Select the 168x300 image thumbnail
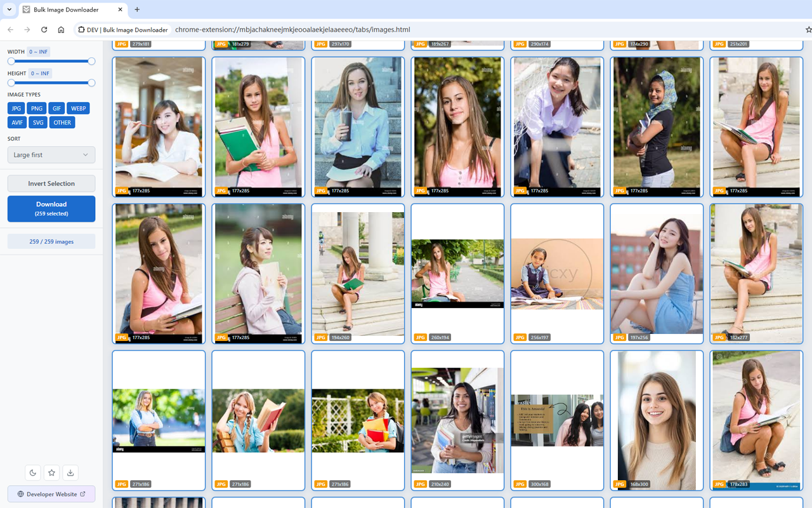Image resolution: width=812 pixels, height=508 pixels. pyautogui.click(x=657, y=420)
